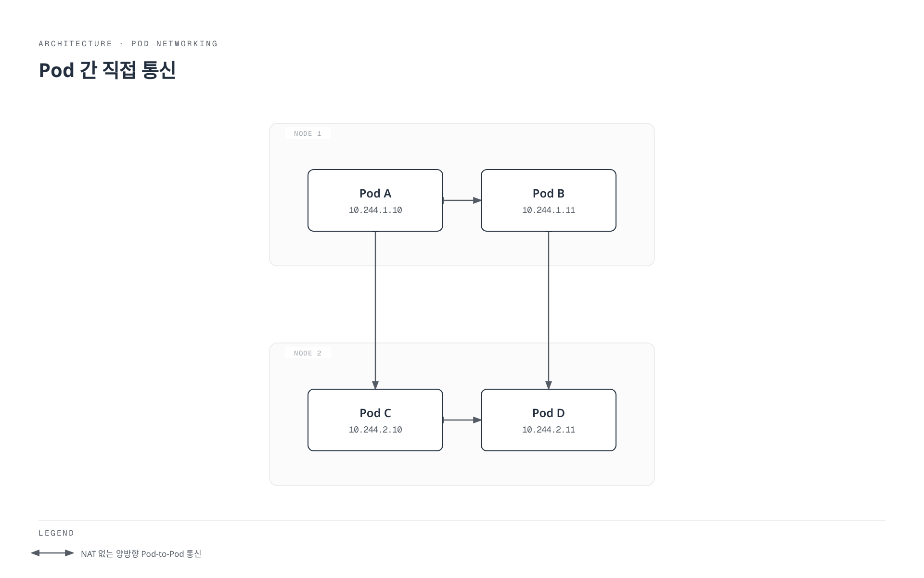Select the Pod B box
Viewport: 924px width, 578px height.
tap(549, 200)
